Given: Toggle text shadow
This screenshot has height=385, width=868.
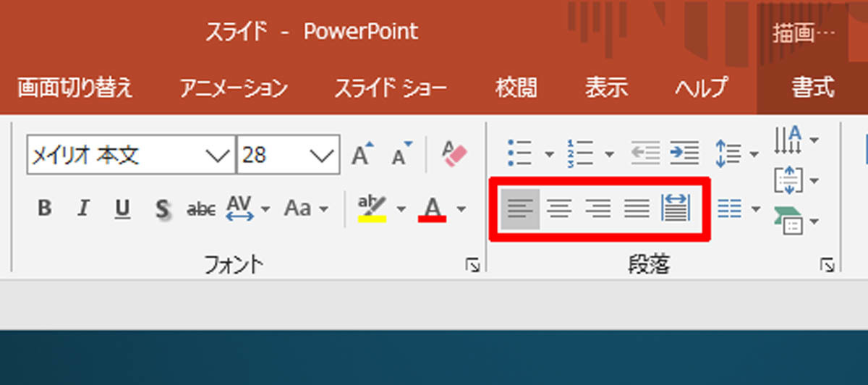Looking at the screenshot, I should [163, 209].
